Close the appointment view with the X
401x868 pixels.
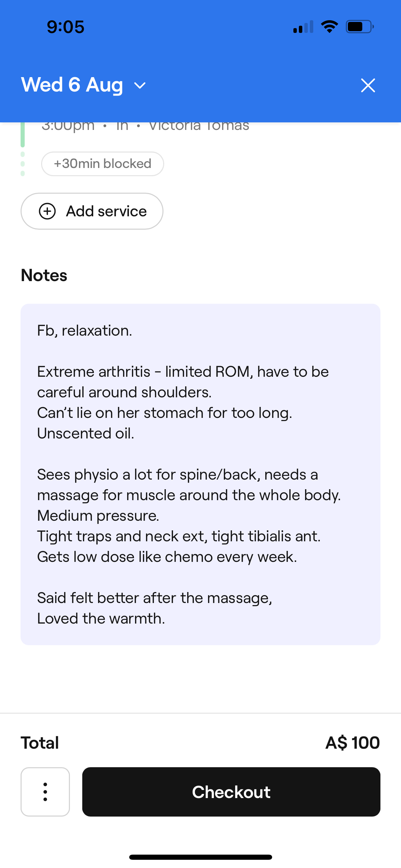[368, 85]
